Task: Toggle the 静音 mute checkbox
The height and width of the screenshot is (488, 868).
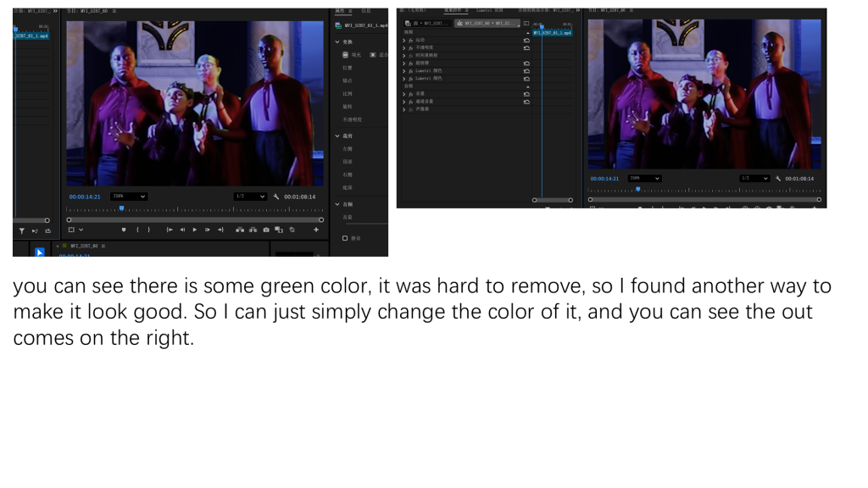Action: (x=345, y=238)
